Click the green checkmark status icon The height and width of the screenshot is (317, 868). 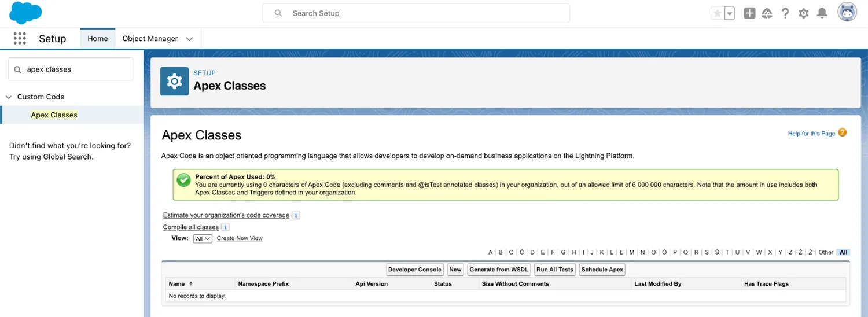click(x=183, y=180)
